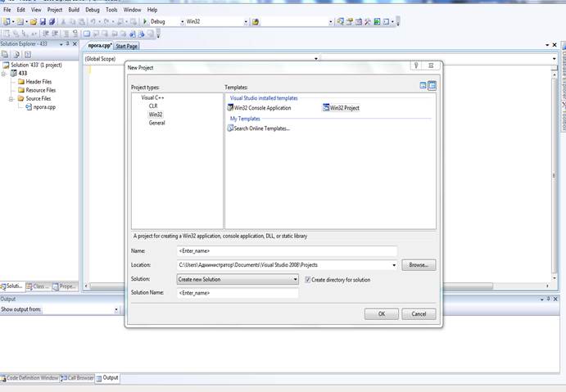Switch to the npora.cpp editor tab
This screenshot has width=566, height=392.
[100, 46]
